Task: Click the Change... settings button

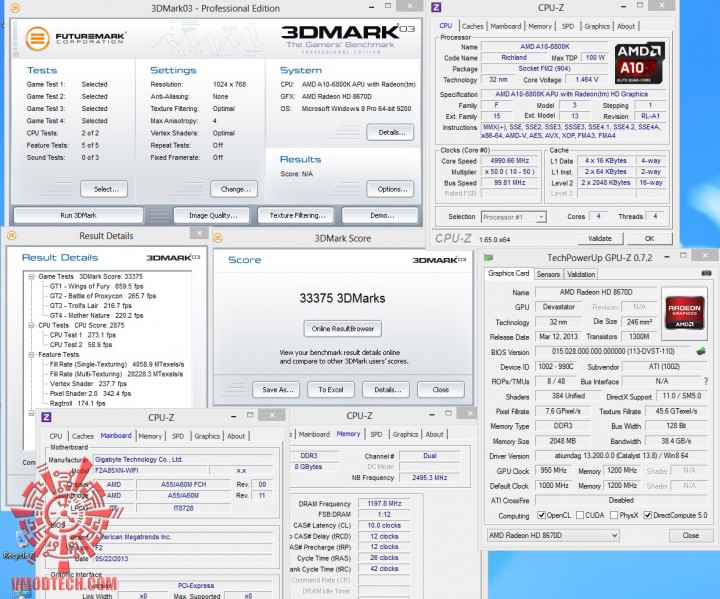Action: click(x=234, y=189)
